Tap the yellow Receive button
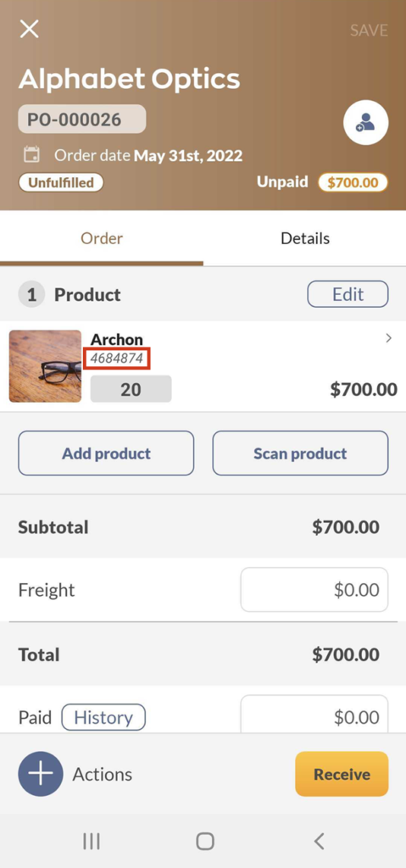 coord(342,774)
